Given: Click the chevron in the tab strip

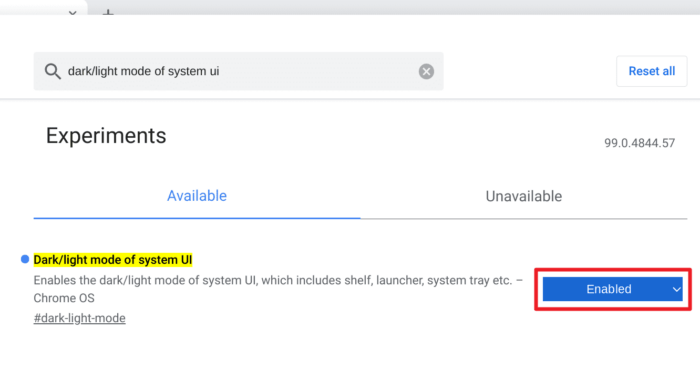Looking at the screenshot, I should click(x=72, y=13).
